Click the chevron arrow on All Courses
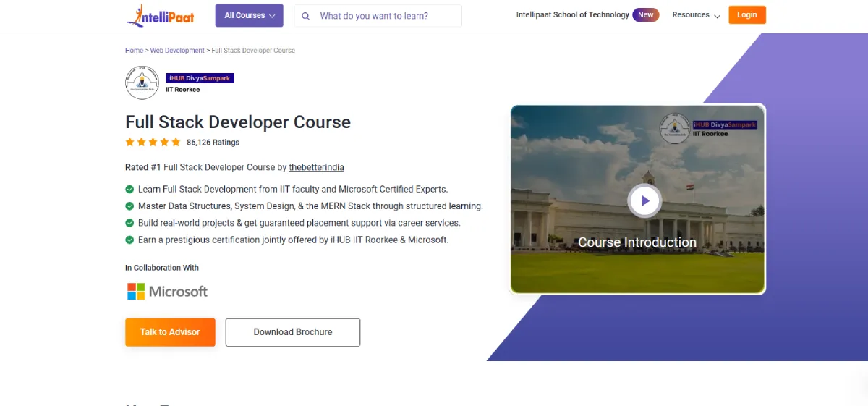The height and width of the screenshot is (406, 868). pyautogui.click(x=272, y=16)
